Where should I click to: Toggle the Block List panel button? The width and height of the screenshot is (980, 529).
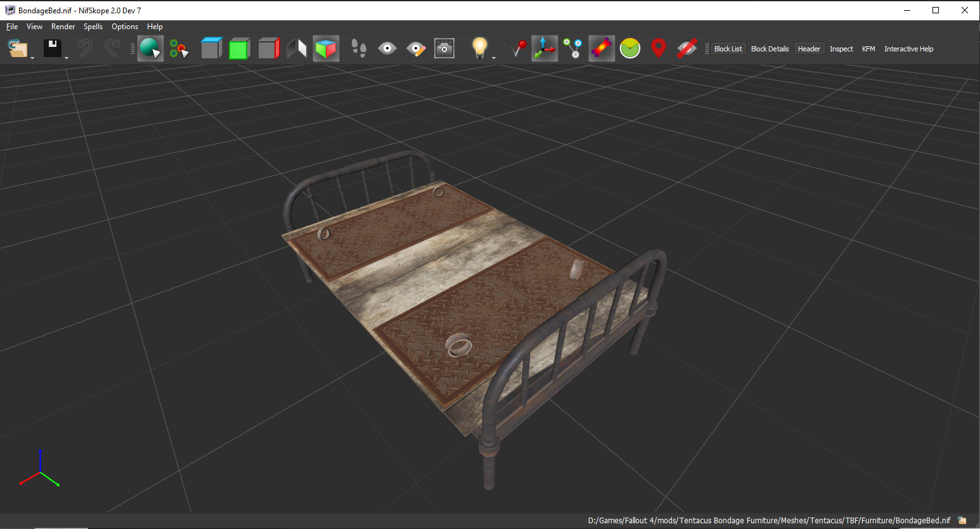click(728, 49)
